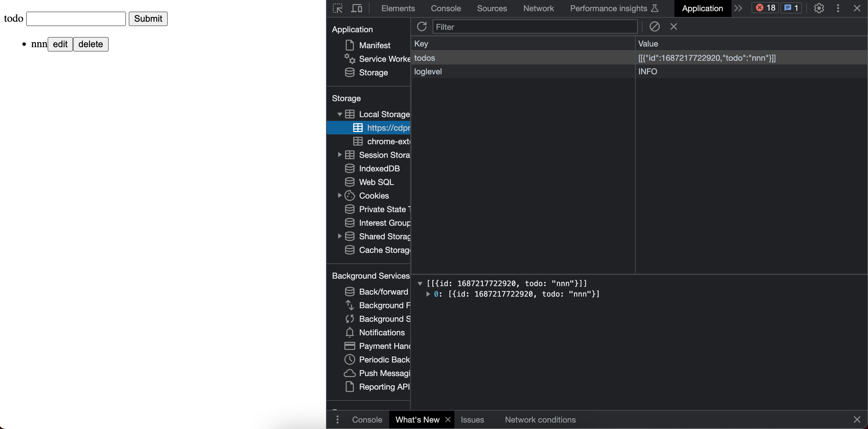
Task: Click the refresh storage icon
Action: pos(421,26)
